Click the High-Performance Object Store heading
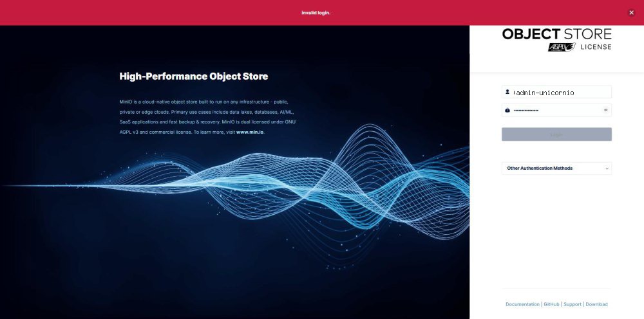This screenshot has width=644, height=319. point(193,77)
